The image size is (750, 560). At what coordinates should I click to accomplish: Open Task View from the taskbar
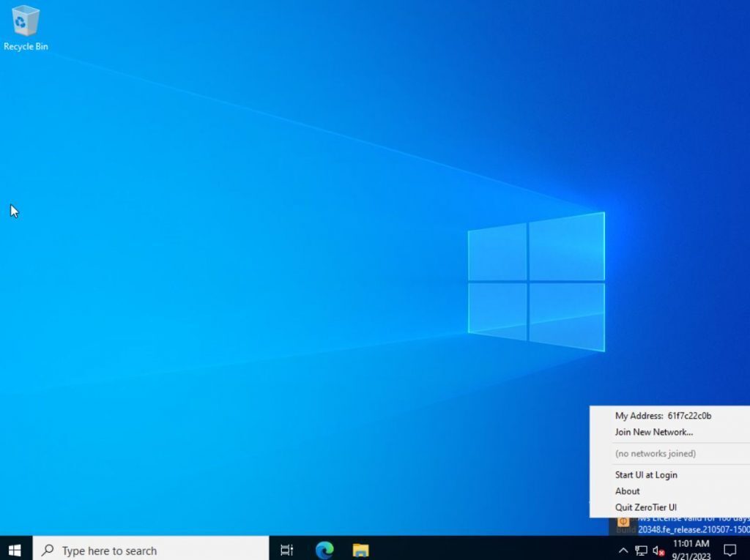pyautogui.click(x=286, y=550)
